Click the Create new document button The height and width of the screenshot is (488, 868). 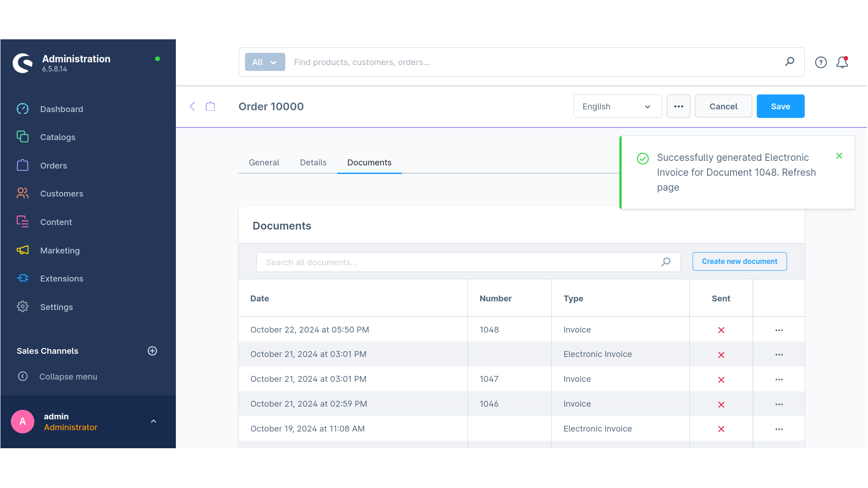click(x=740, y=261)
